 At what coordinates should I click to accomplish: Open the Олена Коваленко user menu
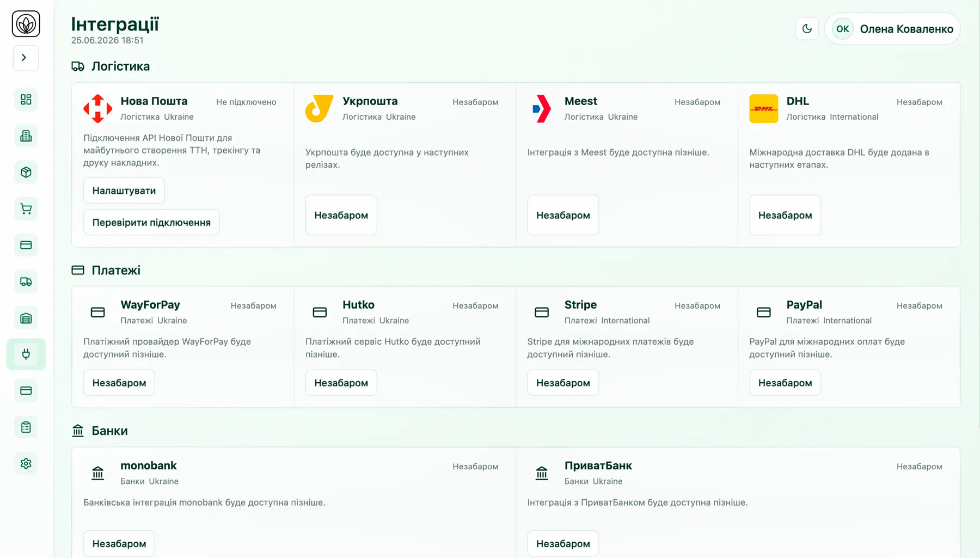click(893, 29)
